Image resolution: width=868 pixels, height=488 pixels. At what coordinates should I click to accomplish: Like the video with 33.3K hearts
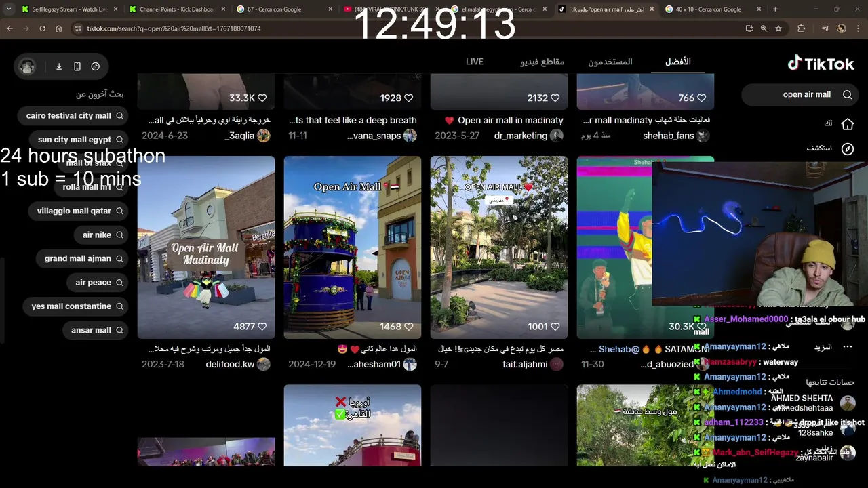pos(262,98)
